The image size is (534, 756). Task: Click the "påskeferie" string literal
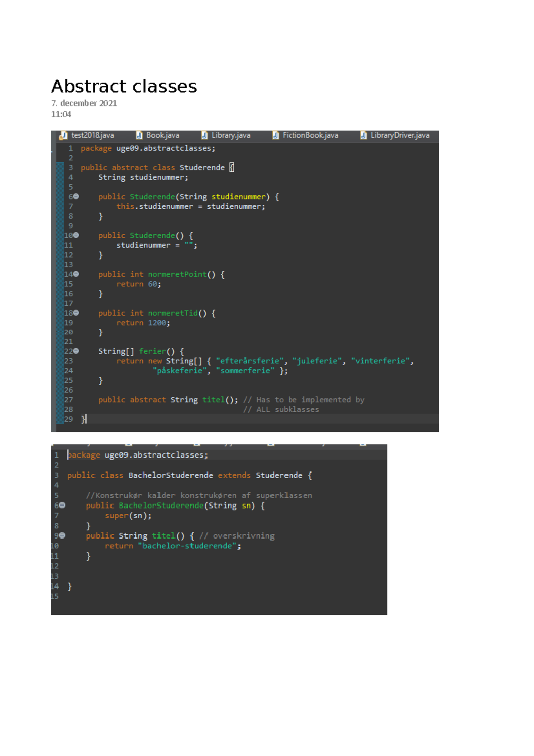180,371
